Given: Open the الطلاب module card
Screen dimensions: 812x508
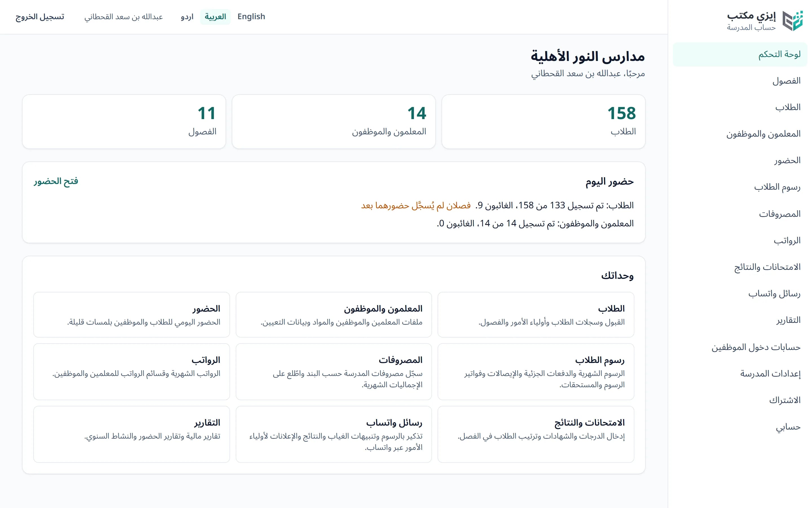Looking at the screenshot, I should point(536,314).
